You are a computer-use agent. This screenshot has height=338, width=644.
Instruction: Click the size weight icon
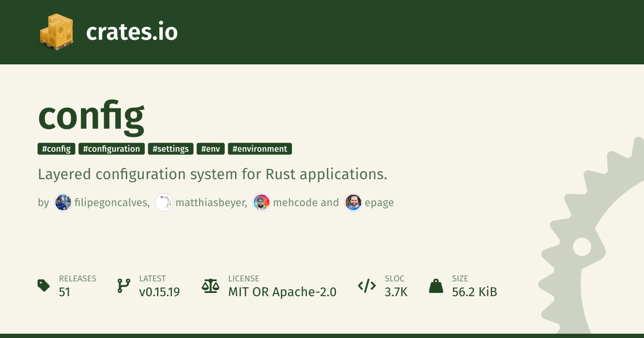point(436,285)
